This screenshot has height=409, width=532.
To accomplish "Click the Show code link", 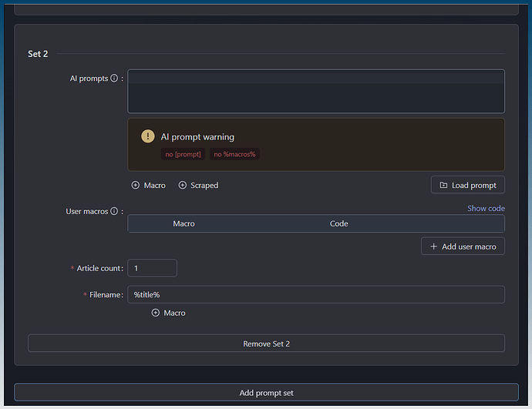I will click(x=486, y=208).
